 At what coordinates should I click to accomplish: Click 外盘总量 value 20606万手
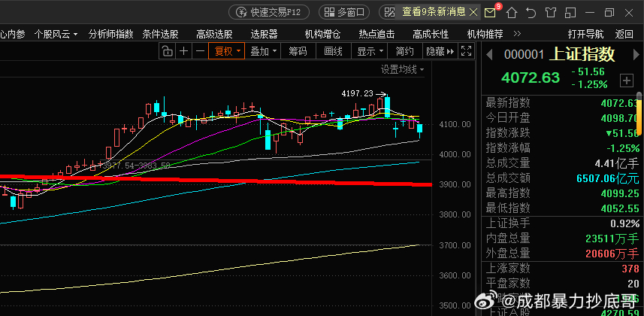612,254
